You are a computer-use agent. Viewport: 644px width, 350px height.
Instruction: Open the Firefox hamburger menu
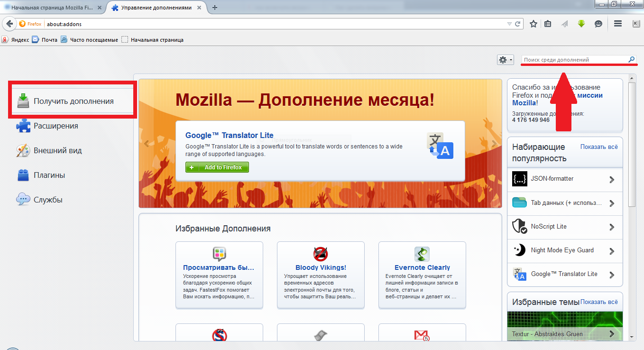[617, 24]
